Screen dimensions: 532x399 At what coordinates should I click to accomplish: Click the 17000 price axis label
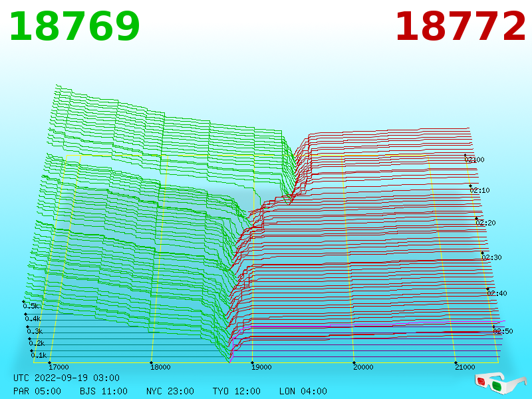(59, 367)
